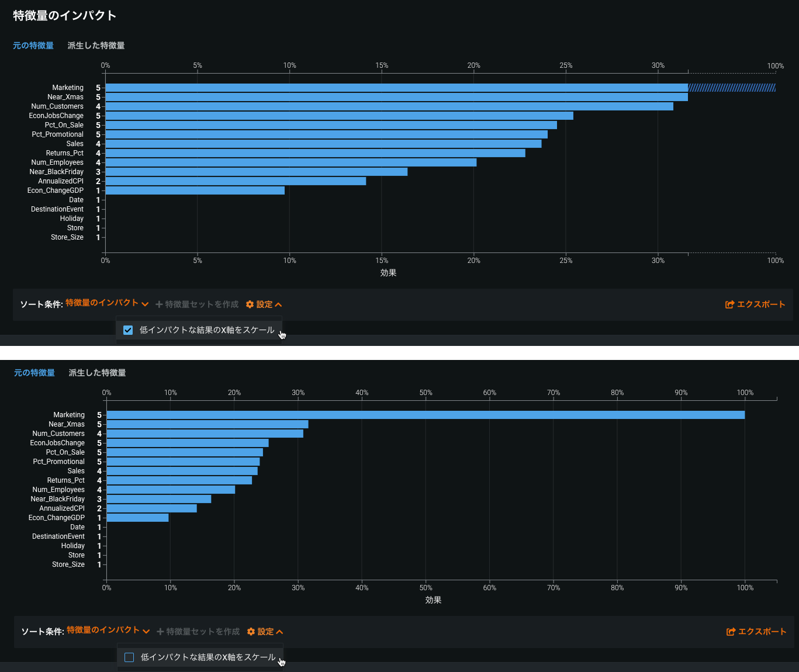Click the upper エクスポート export icon
799x672 pixels.
pyautogui.click(x=729, y=304)
